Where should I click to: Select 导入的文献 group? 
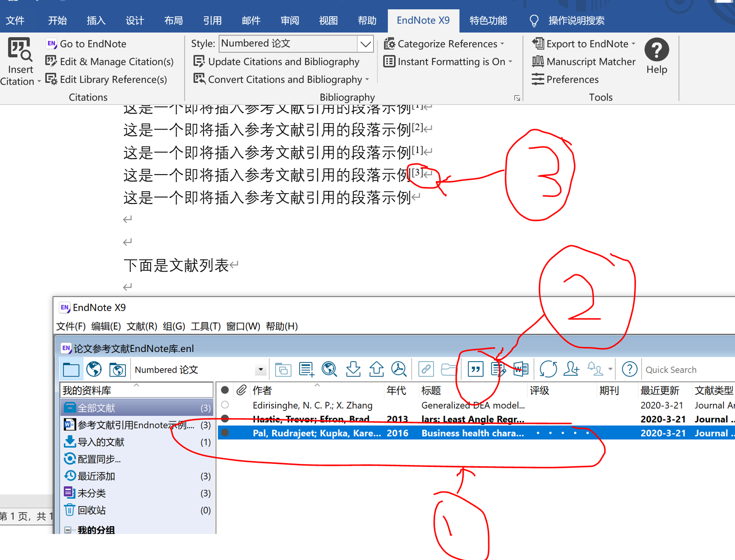coord(137,442)
